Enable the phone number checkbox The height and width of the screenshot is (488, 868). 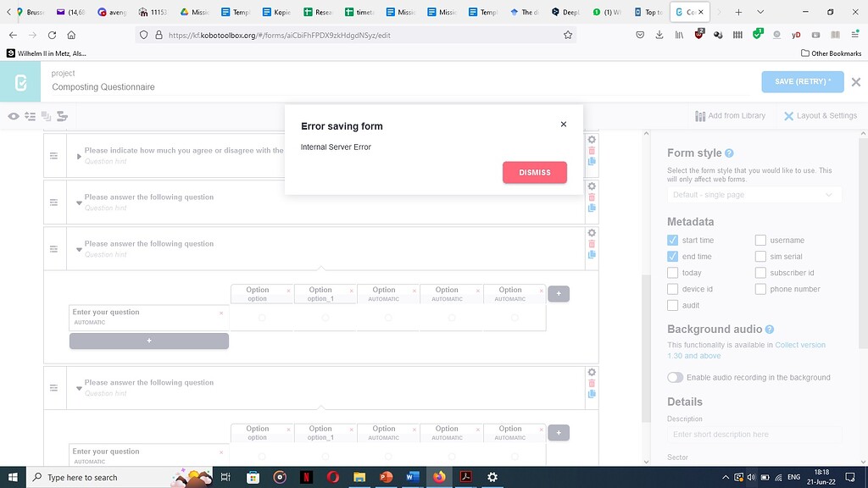click(x=760, y=289)
